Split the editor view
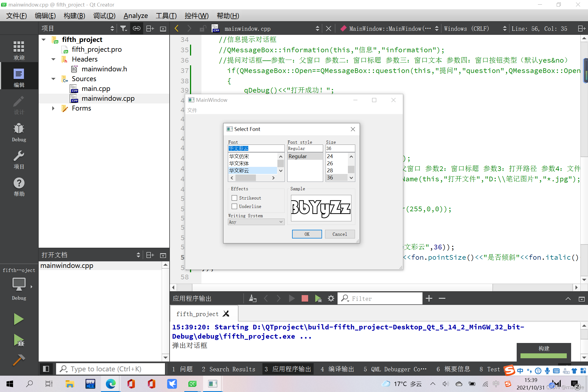Image resolution: width=588 pixels, height=392 pixels. 582,28
